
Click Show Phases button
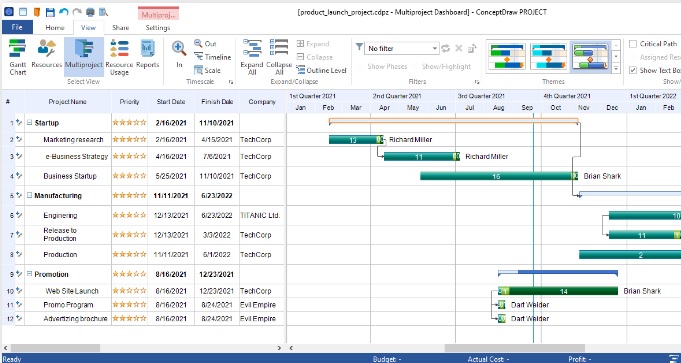click(387, 66)
